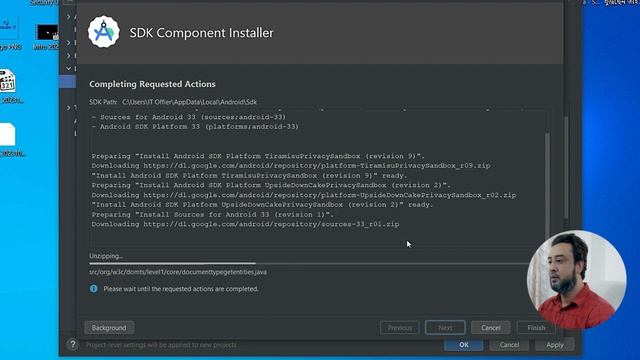Select the black Intro video desktop thumbnail
Screen dimensions: 640x360
click(46, 32)
